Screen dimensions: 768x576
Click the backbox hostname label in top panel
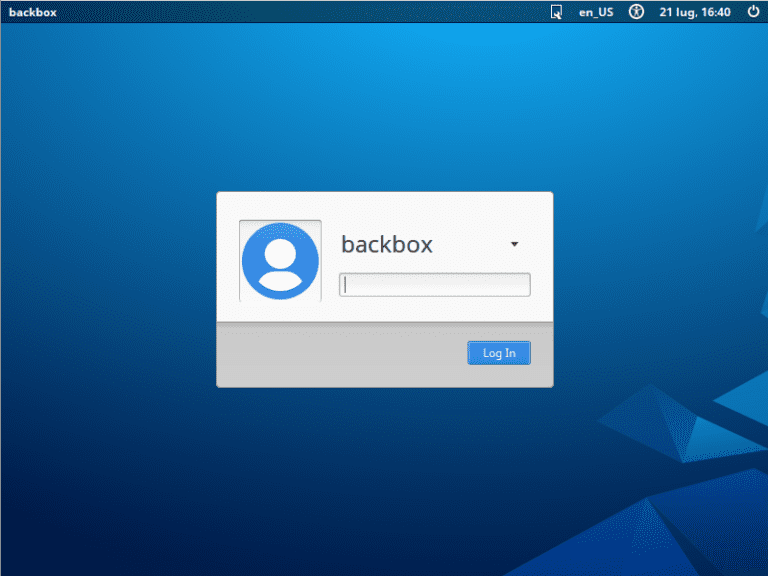tap(33, 12)
